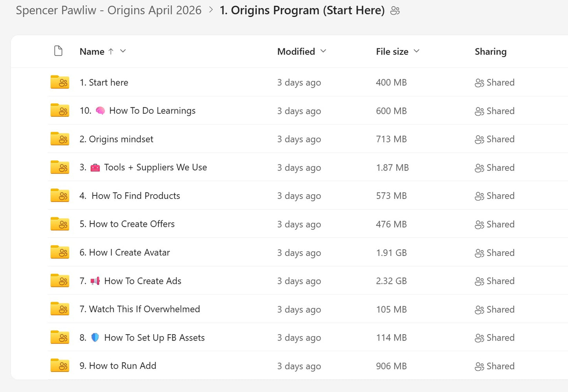The image size is (568, 392).
Task: Click the file type icon in header row
Action: pyautogui.click(x=58, y=51)
